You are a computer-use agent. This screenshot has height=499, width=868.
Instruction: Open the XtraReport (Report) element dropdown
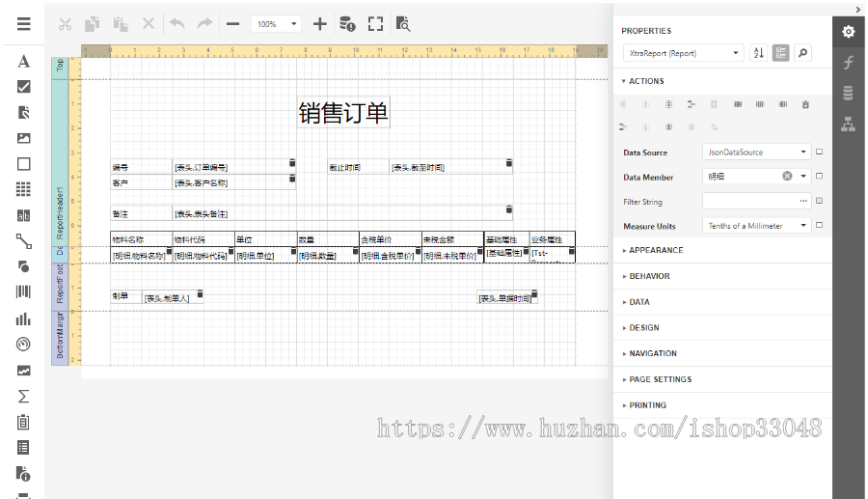click(x=683, y=53)
